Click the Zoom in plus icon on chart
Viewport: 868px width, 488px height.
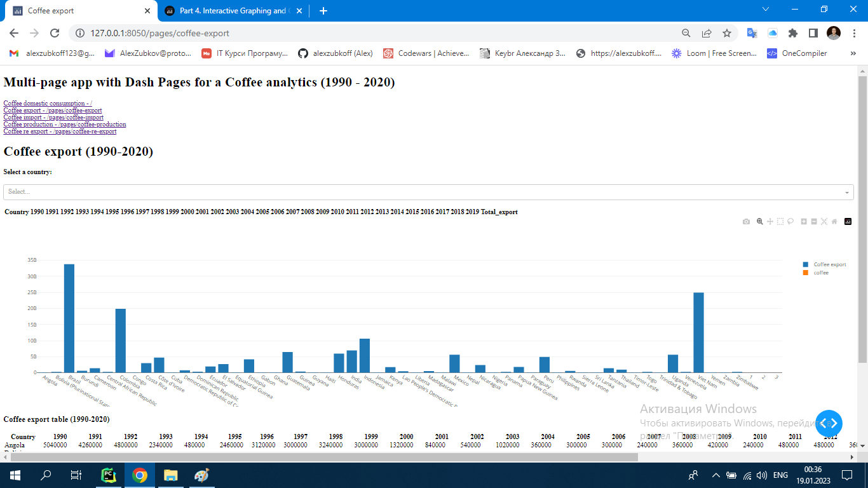coord(804,222)
